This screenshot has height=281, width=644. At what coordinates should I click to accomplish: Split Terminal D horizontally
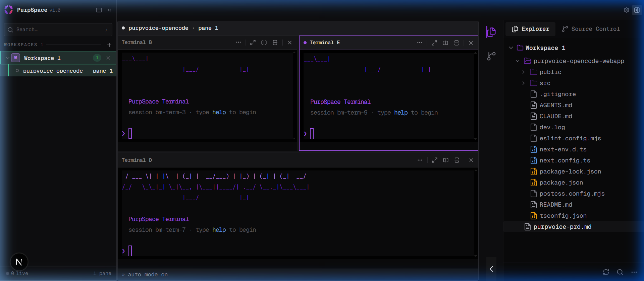(x=457, y=160)
